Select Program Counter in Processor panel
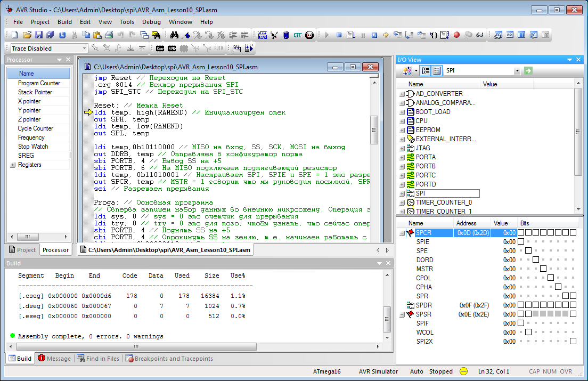Screen dimensions: 588x381 coord(39,83)
